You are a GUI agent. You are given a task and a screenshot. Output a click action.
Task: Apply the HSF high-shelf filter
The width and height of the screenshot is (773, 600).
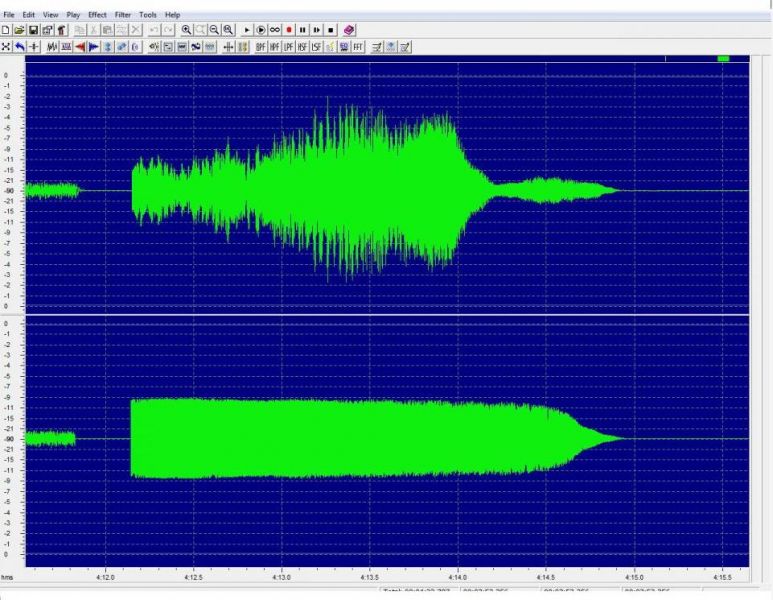[302, 47]
